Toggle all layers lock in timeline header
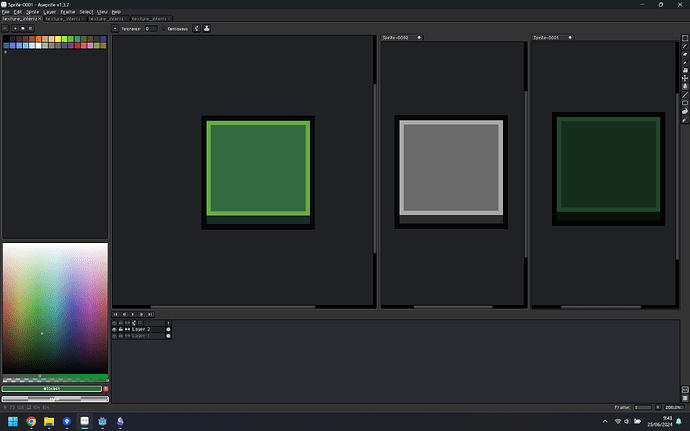 [121, 323]
